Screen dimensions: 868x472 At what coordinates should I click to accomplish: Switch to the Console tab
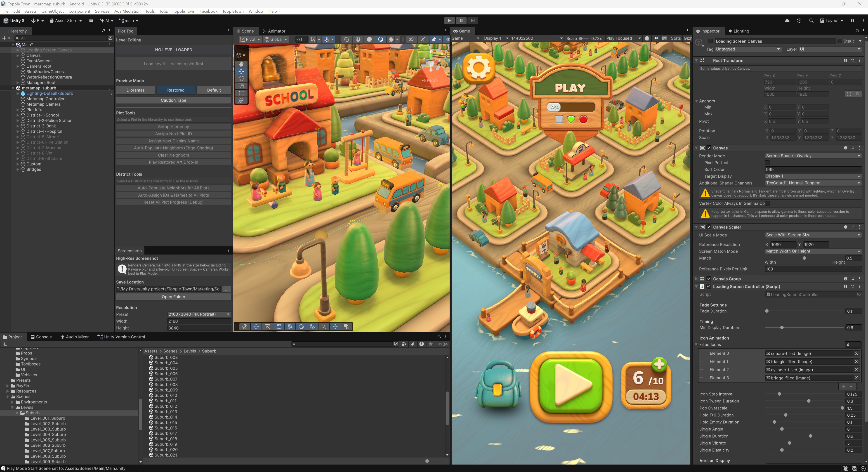[41, 337]
